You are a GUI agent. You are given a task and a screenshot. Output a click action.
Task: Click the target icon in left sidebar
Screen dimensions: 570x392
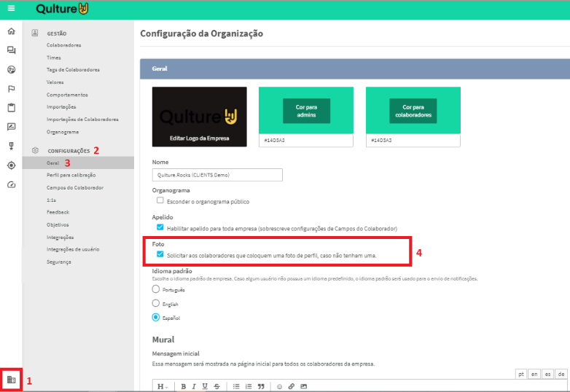click(x=11, y=165)
